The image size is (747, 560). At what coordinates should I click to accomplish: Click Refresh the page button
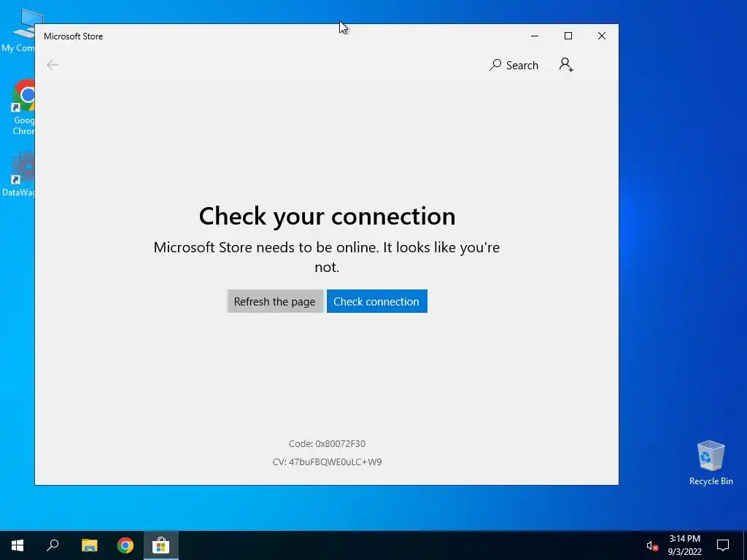point(275,301)
